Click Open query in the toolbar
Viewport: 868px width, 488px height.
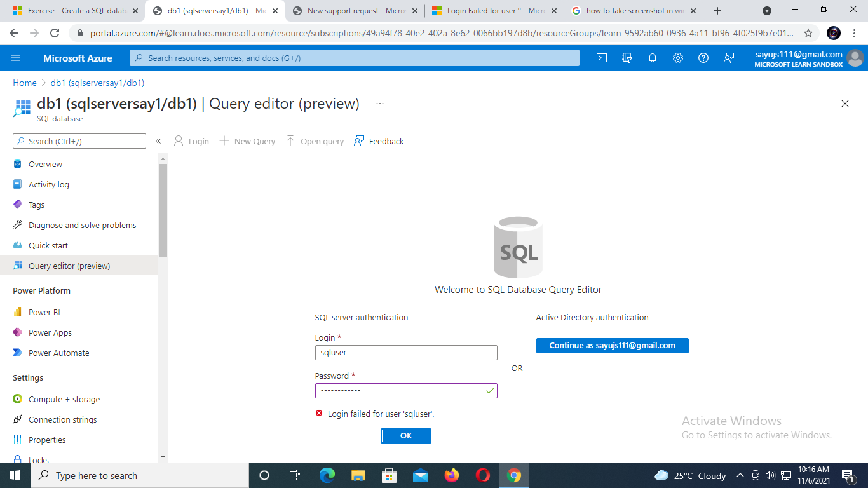315,141
